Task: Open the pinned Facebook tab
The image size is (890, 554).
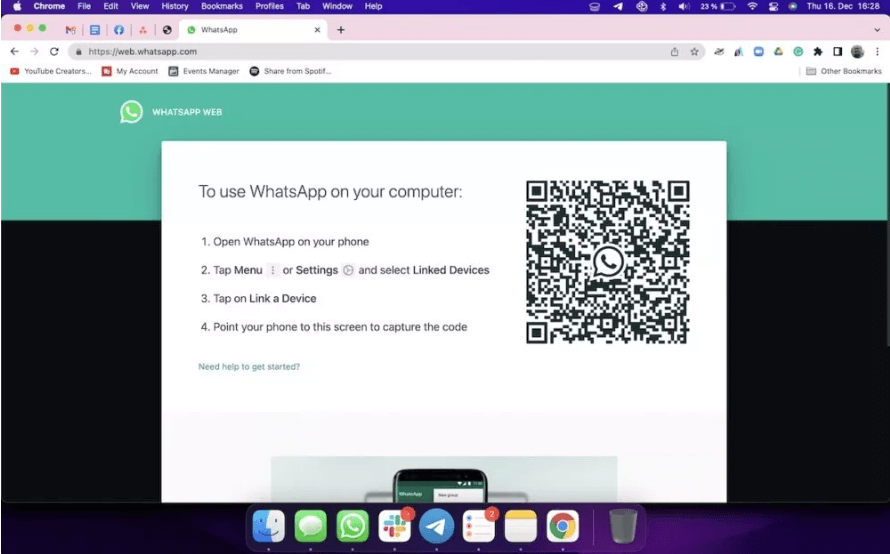Action: 119,30
